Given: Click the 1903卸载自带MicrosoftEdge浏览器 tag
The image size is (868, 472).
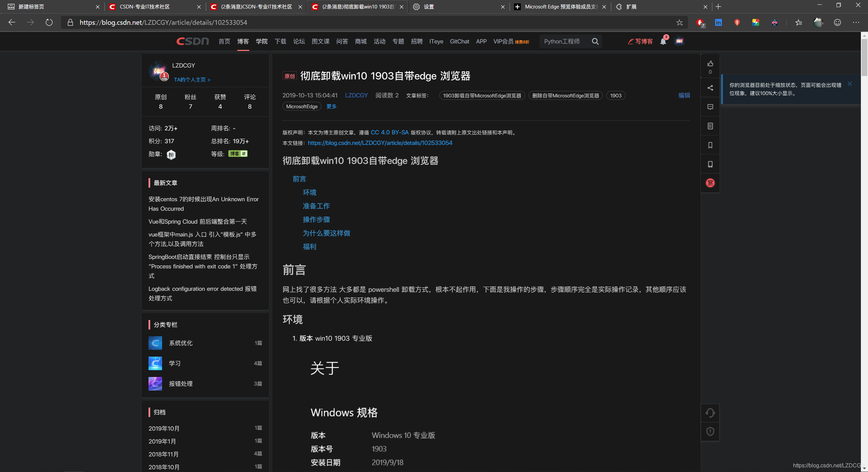Looking at the screenshot, I should (482, 96).
